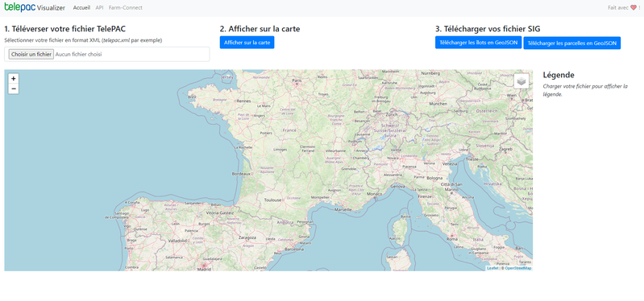Click Madrid label on the map

click(204, 269)
